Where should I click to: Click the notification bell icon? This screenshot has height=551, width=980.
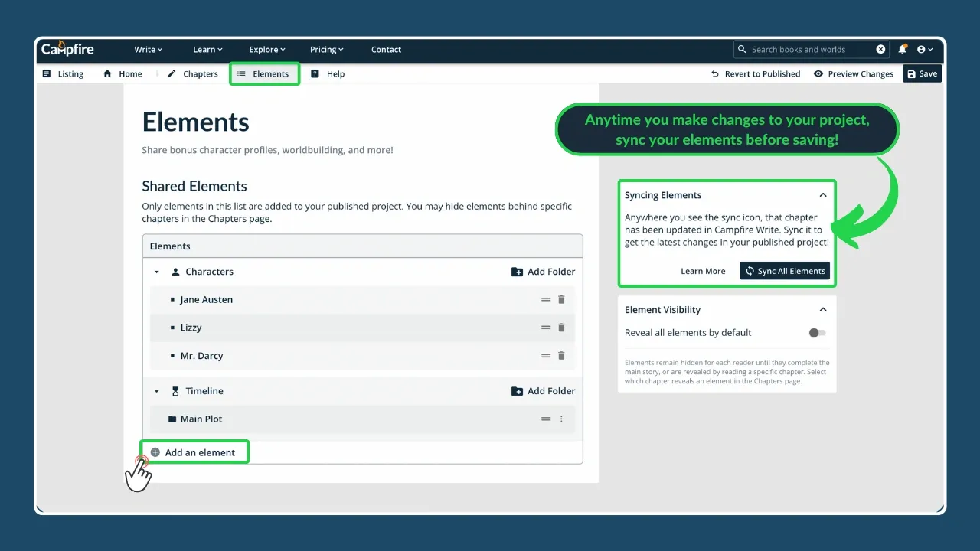click(902, 49)
